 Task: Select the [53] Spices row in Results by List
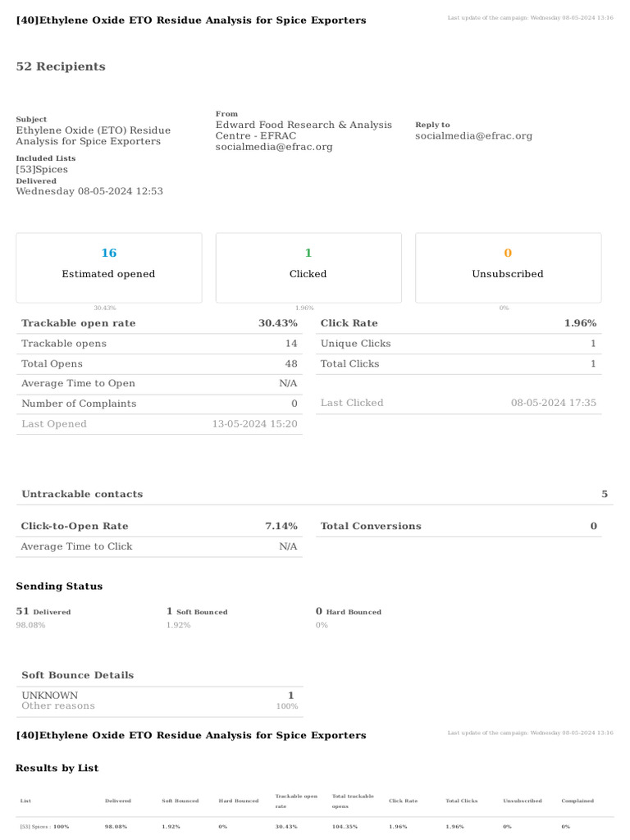314,827
